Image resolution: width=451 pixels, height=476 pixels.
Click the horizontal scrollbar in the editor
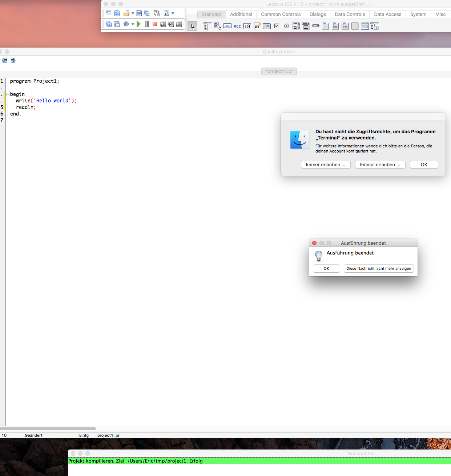click(x=48, y=429)
